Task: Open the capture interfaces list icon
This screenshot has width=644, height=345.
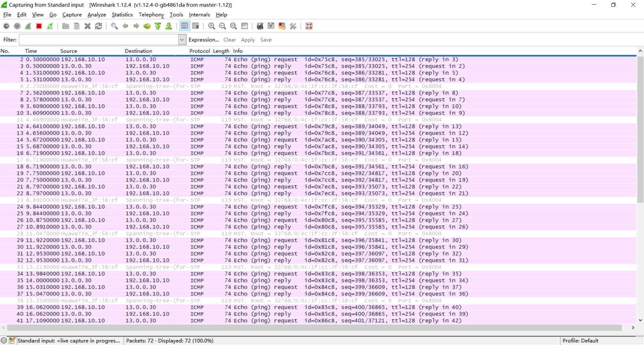Action: point(6,26)
